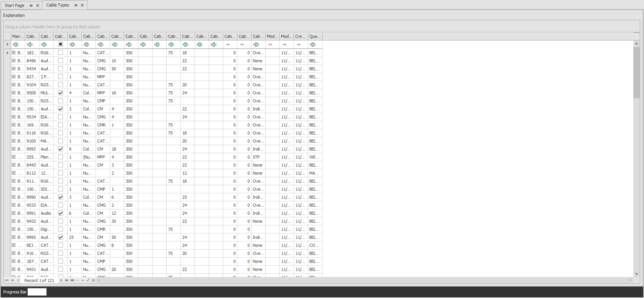644x298 pixels.
Task: Click the end edit checkmark icon
Action: click(x=88, y=280)
